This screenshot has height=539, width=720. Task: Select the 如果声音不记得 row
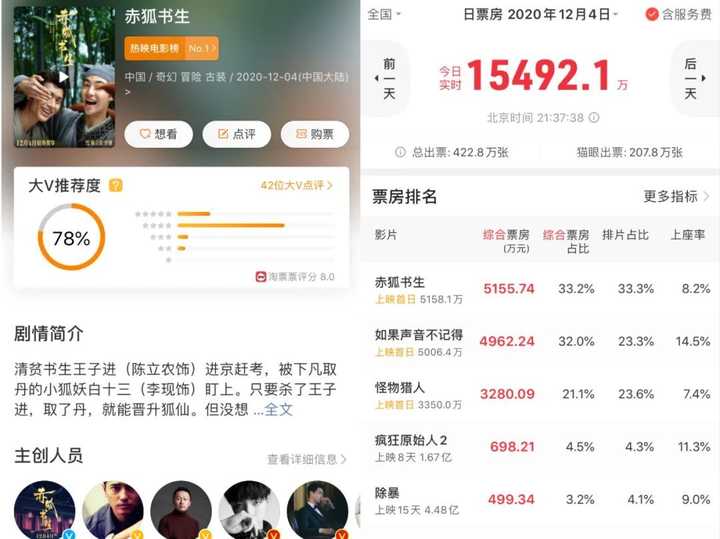pyautogui.click(x=540, y=342)
